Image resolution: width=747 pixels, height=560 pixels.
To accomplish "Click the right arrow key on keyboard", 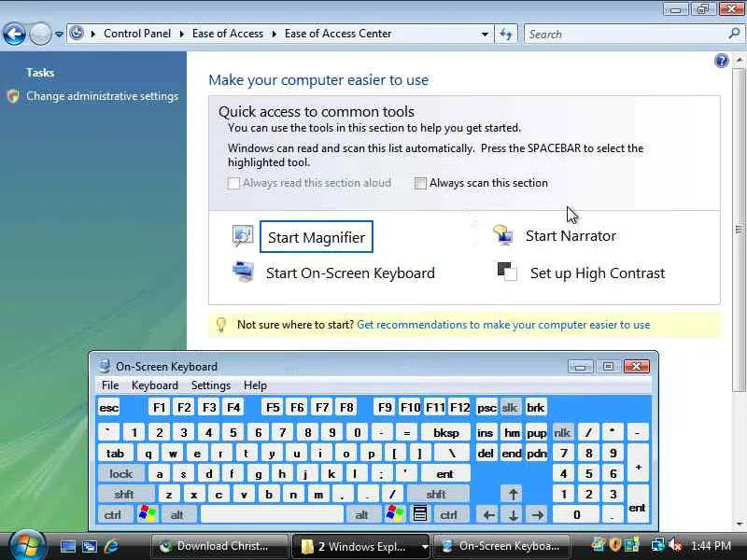I will pos(538,515).
